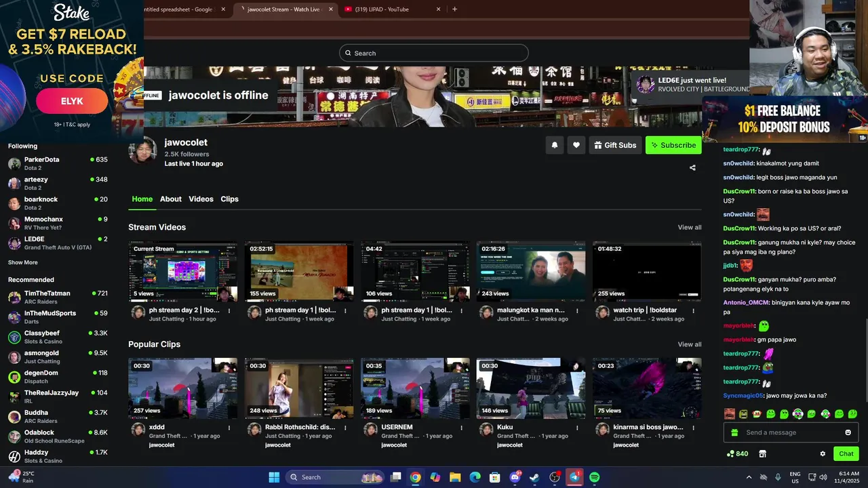Image resolution: width=868 pixels, height=488 pixels.
Task: Open ParkerDota channel in Following list
Action: coord(58,163)
